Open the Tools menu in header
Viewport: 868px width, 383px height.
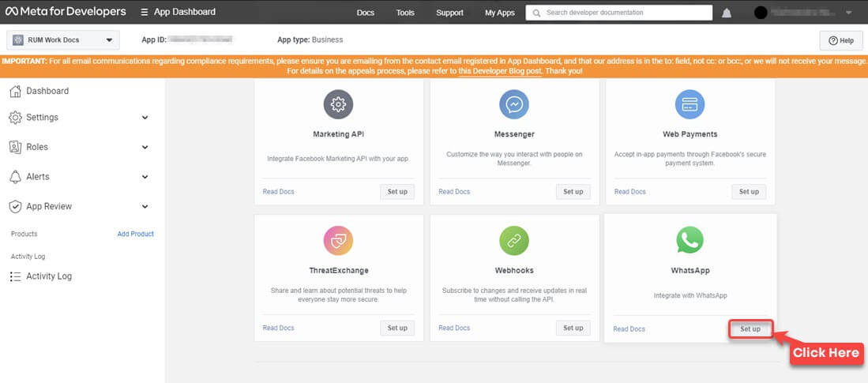[405, 13]
